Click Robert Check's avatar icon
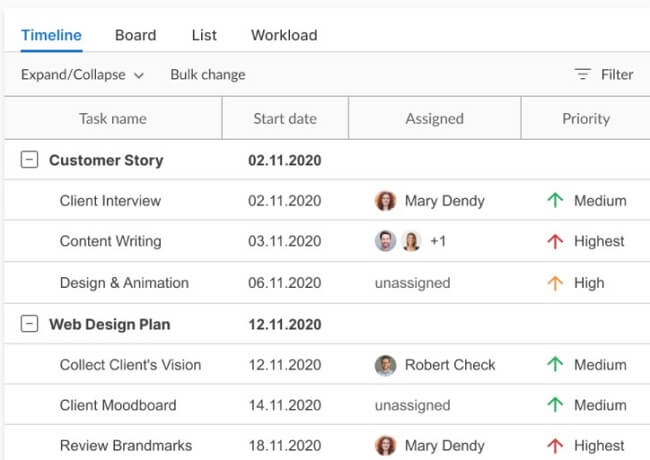This screenshot has width=650, height=460. (x=385, y=365)
